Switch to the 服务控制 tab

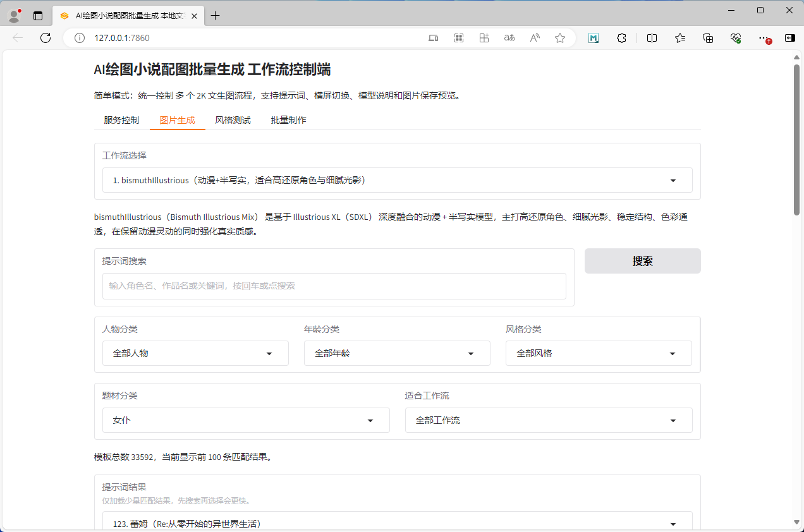coord(121,120)
